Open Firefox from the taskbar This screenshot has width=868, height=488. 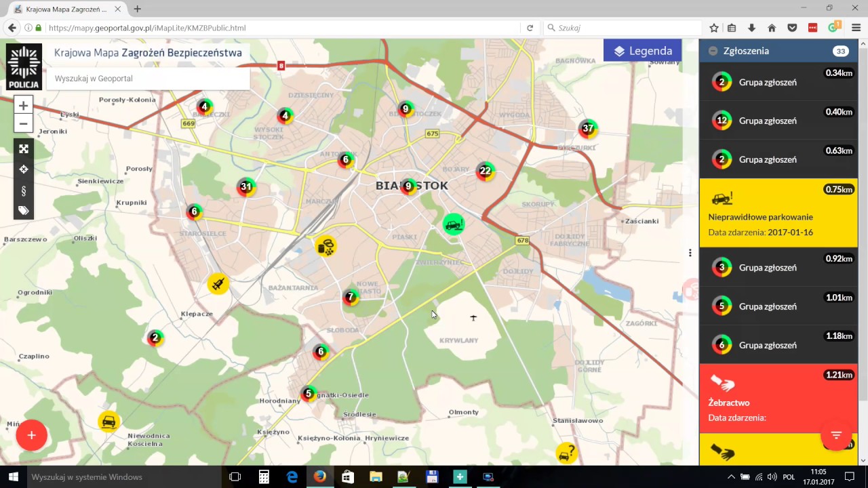click(320, 477)
